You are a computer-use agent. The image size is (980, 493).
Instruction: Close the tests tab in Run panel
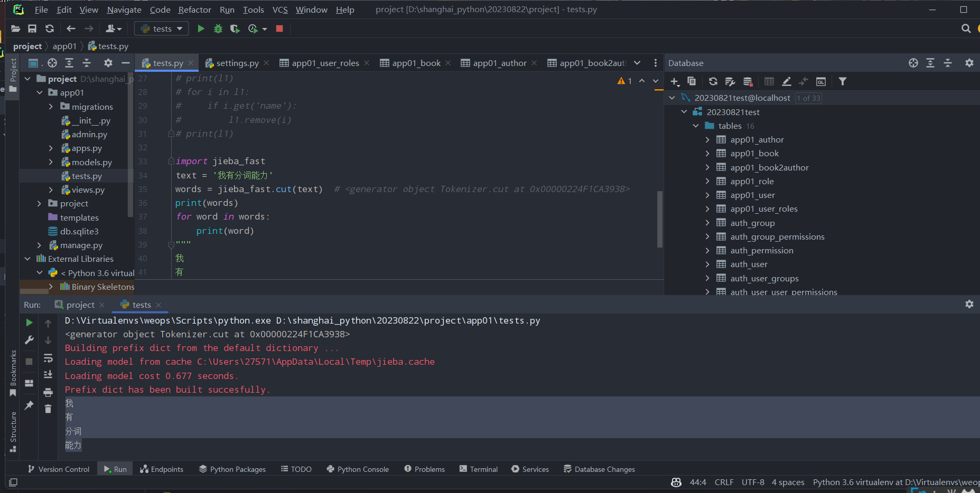[158, 305]
